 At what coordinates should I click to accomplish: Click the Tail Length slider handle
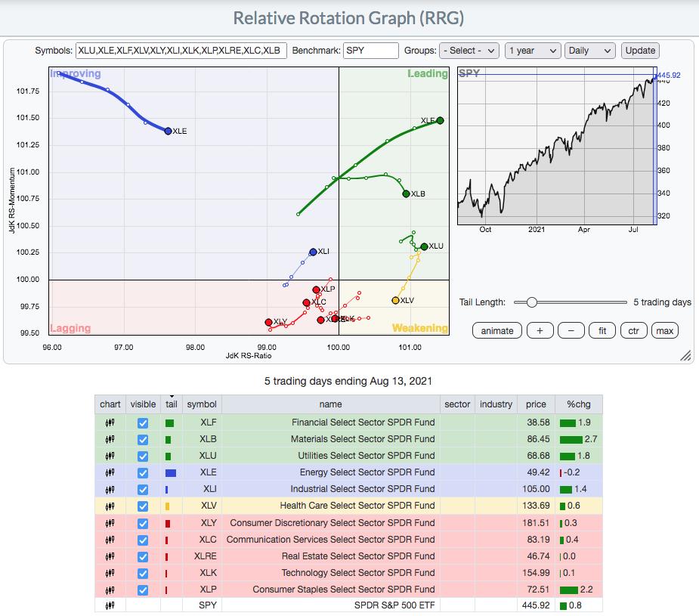[x=531, y=302]
